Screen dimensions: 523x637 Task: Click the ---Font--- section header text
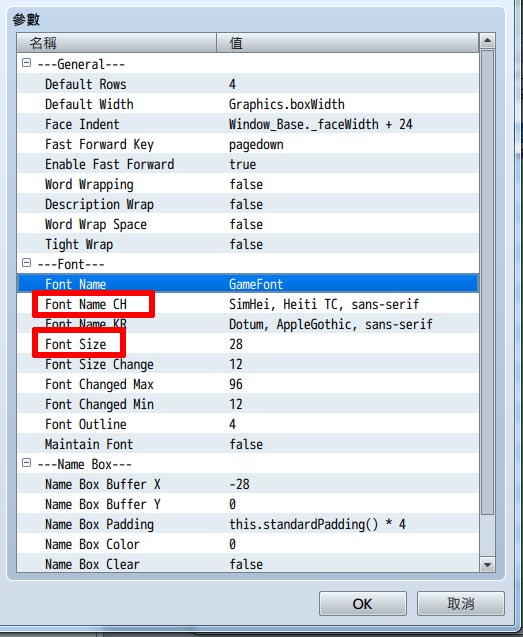click(x=71, y=264)
